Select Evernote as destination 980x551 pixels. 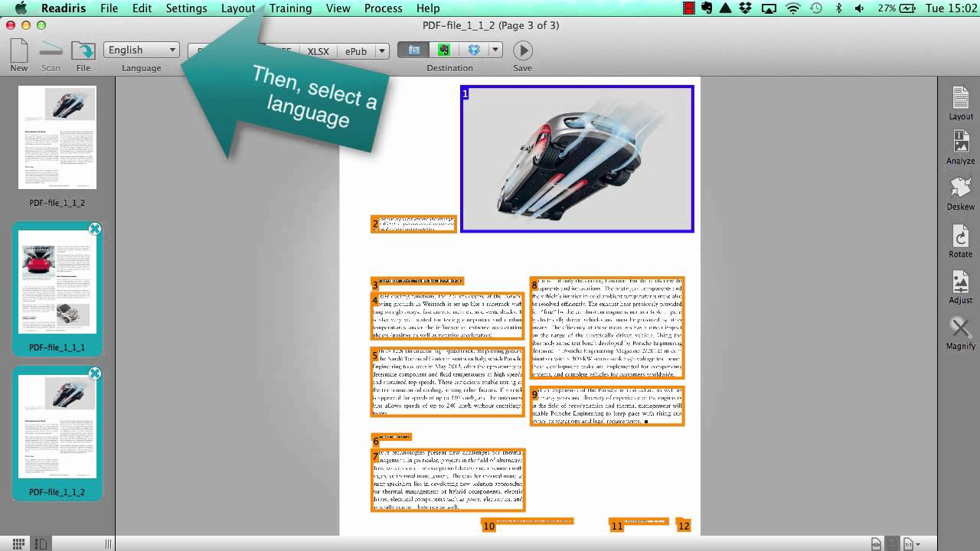(443, 51)
